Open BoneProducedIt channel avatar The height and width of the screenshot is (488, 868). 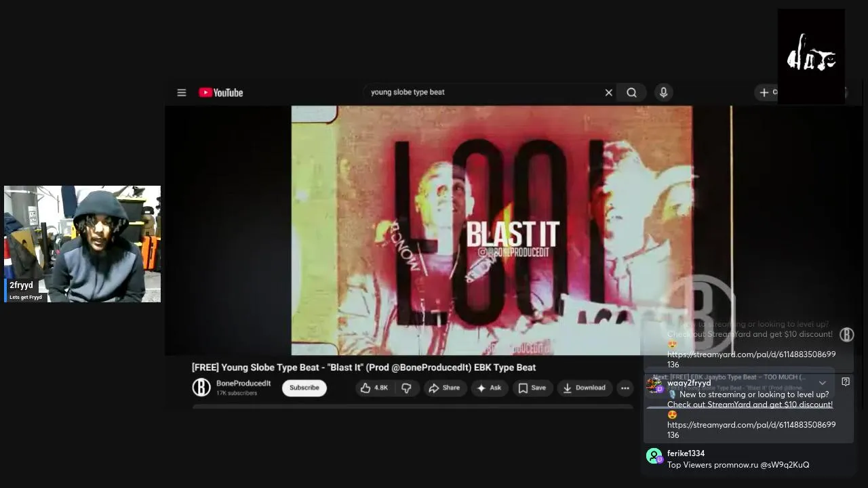tap(201, 387)
